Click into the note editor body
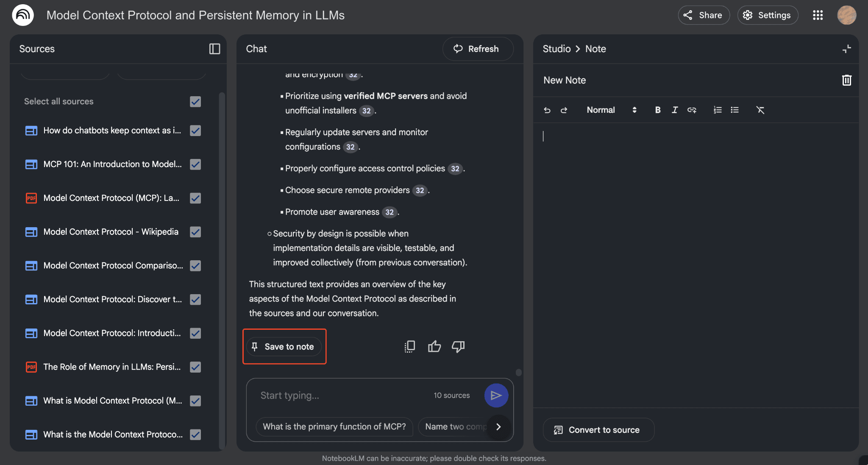 pyautogui.click(x=695, y=265)
